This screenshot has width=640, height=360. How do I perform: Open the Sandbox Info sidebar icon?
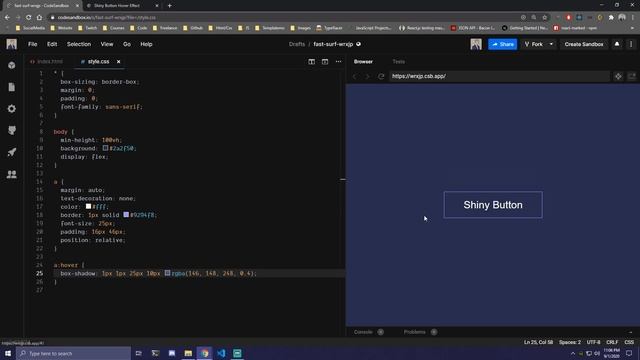pos(11,65)
